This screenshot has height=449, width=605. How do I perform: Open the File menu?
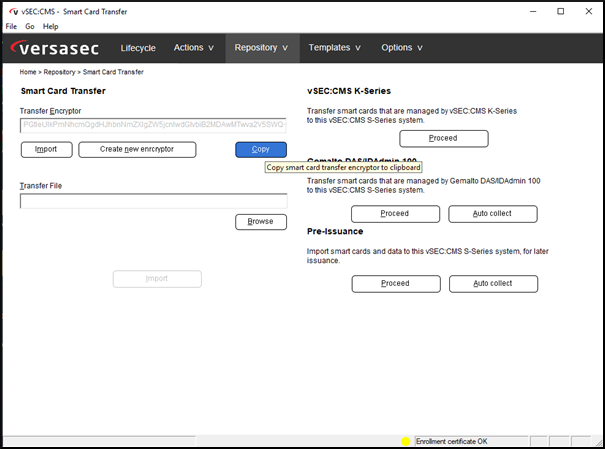(x=11, y=26)
